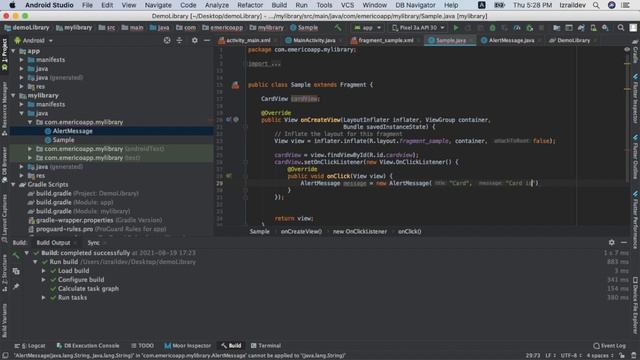Collapse the mylibrary module tree node

point(13,96)
